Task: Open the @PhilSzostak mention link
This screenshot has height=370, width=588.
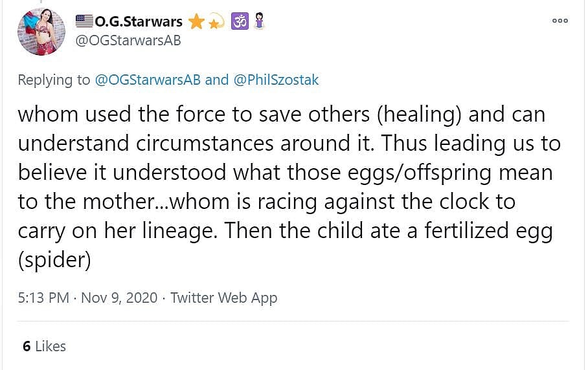Action: (x=276, y=80)
